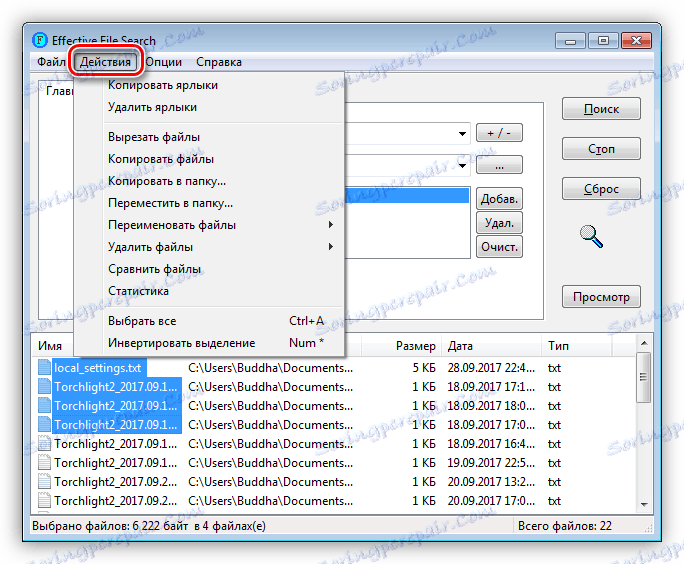The image size is (684, 564).
Task: Click the Поиск button
Action: [601, 109]
